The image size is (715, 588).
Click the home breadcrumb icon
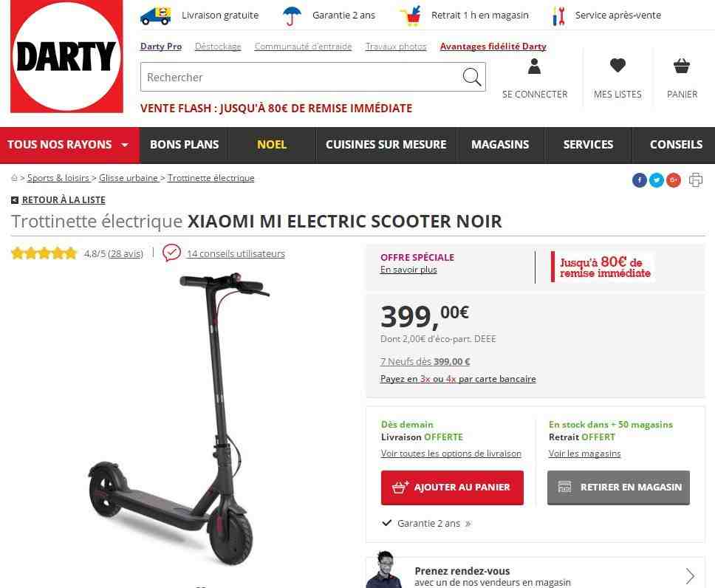pyautogui.click(x=14, y=178)
